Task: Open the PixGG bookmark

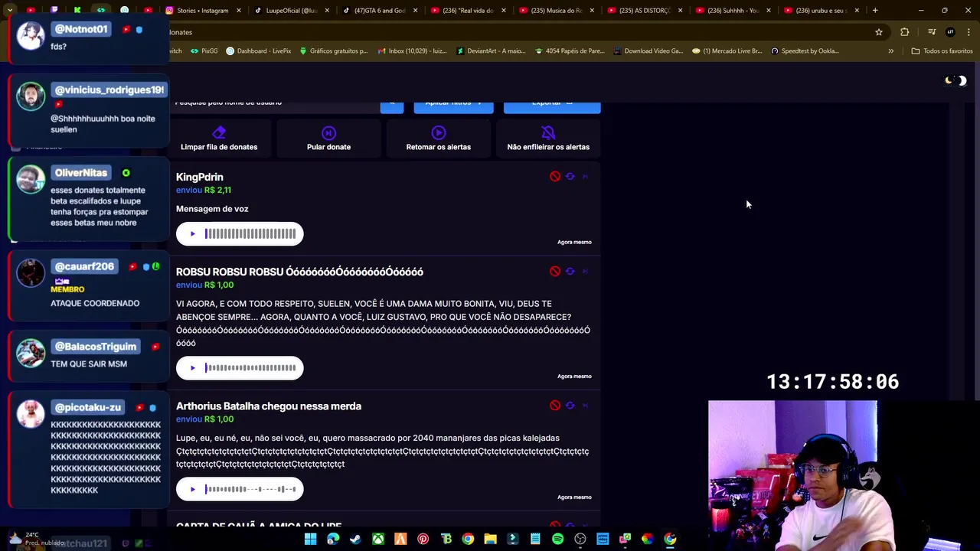Action: tap(204, 51)
